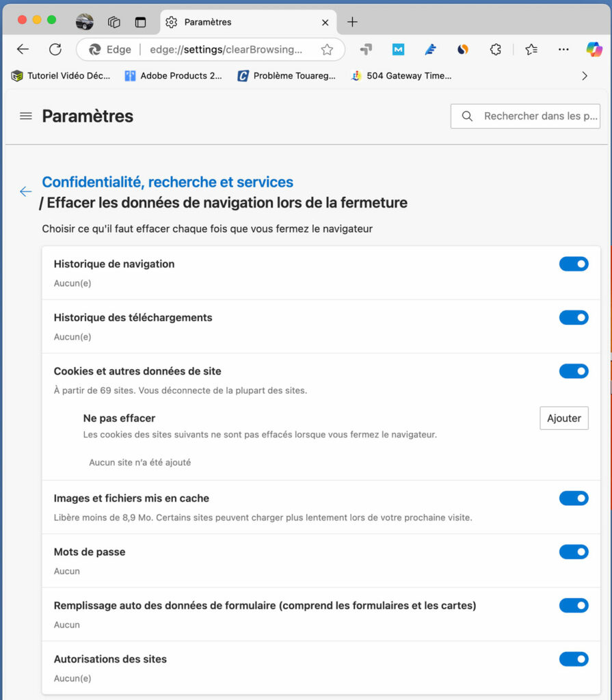The image size is (612, 700).
Task: Click the Extensions puzzle icon
Action: click(495, 49)
